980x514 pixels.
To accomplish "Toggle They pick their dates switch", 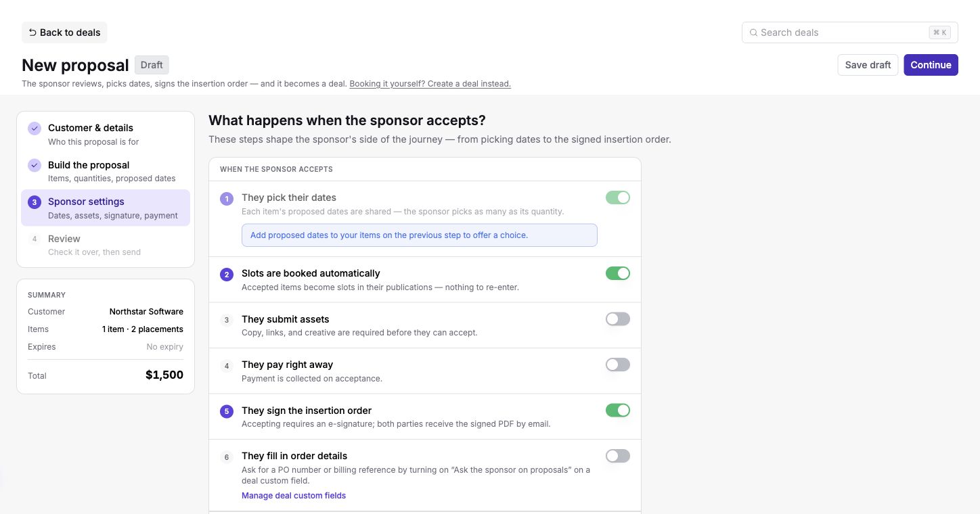I will click(x=618, y=197).
